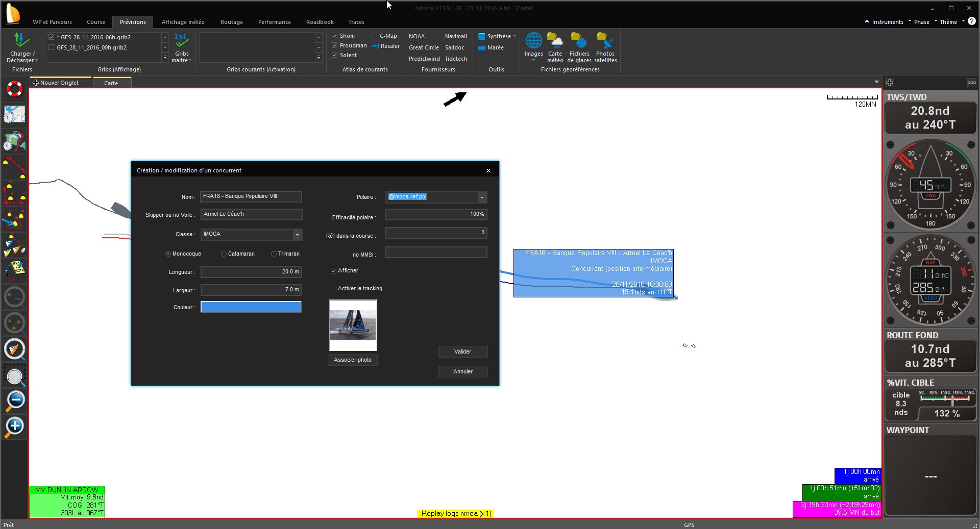Open Fichiers de glaces icon
The height and width of the screenshot is (529, 980).
point(579,41)
